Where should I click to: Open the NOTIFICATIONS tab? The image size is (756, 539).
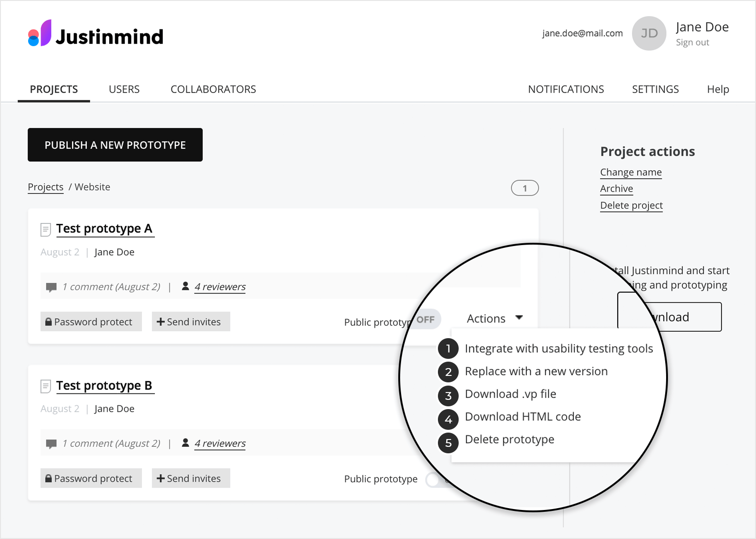[x=566, y=89]
